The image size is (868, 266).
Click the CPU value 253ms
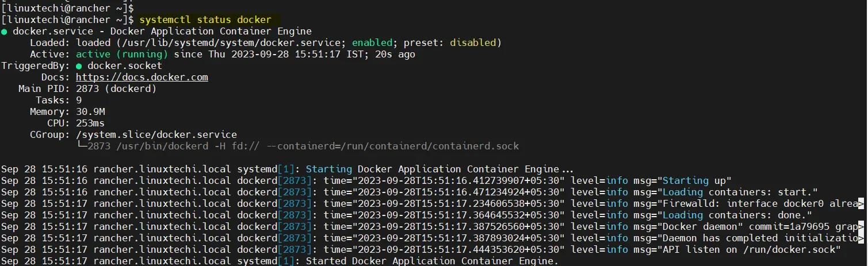click(x=90, y=123)
